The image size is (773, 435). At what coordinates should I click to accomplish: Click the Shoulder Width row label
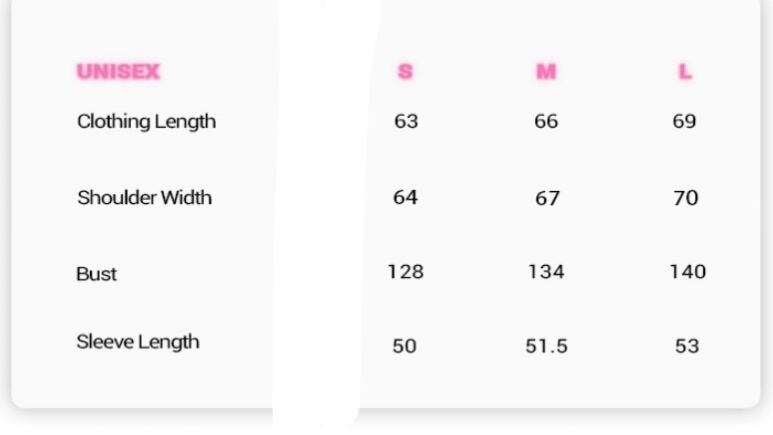pos(145,198)
